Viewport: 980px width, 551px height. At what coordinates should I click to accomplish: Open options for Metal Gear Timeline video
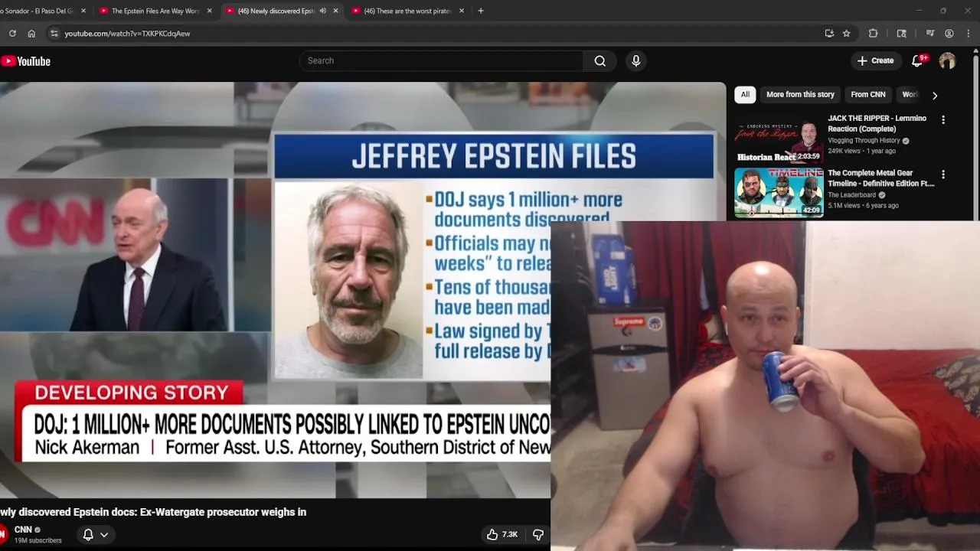(943, 174)
